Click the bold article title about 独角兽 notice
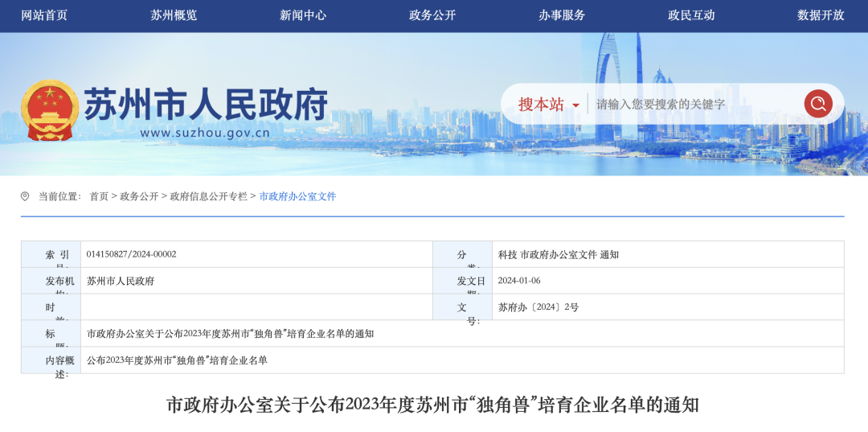868x432 pixels. point(432,405)
